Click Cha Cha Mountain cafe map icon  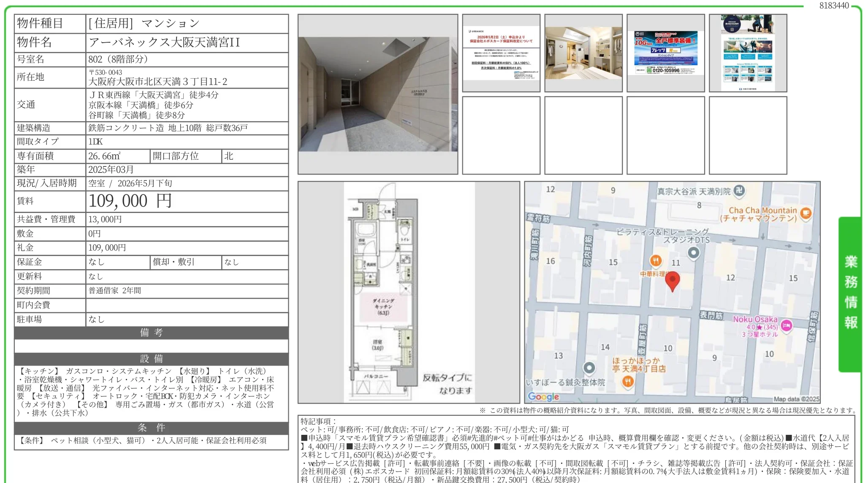click(806, 213)
